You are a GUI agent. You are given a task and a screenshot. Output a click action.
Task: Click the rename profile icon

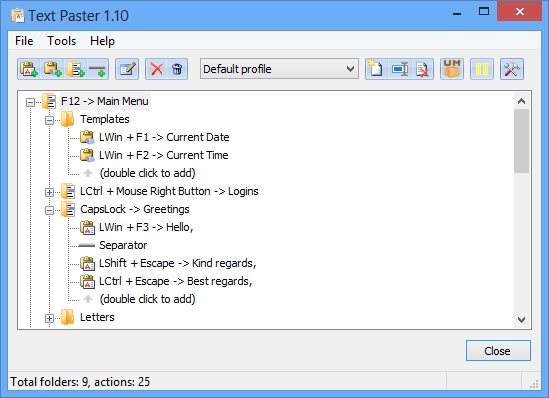(399, 69)
